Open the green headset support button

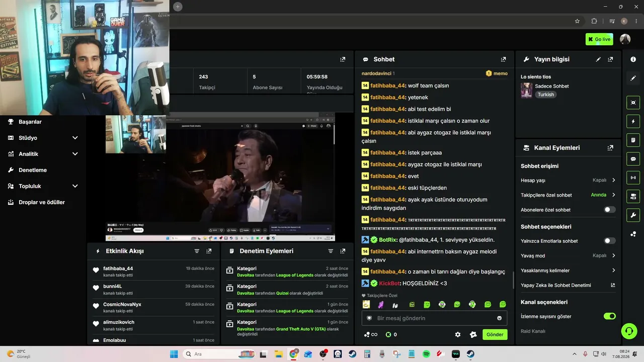629,331
